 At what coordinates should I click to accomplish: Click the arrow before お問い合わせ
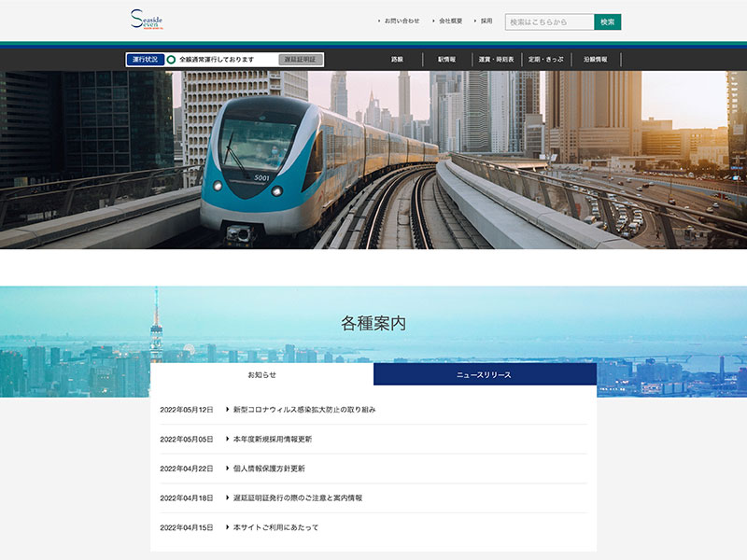click(x=380, y=21)
